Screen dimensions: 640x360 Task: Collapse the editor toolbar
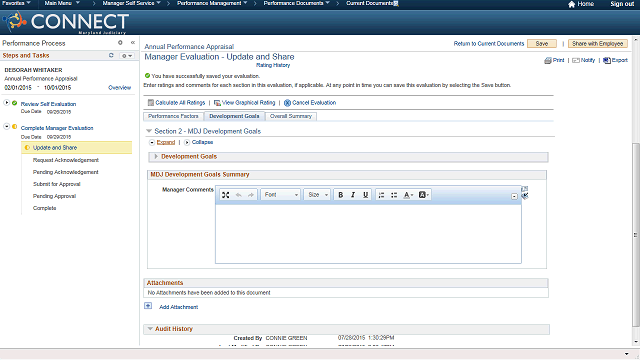(514, 196)
